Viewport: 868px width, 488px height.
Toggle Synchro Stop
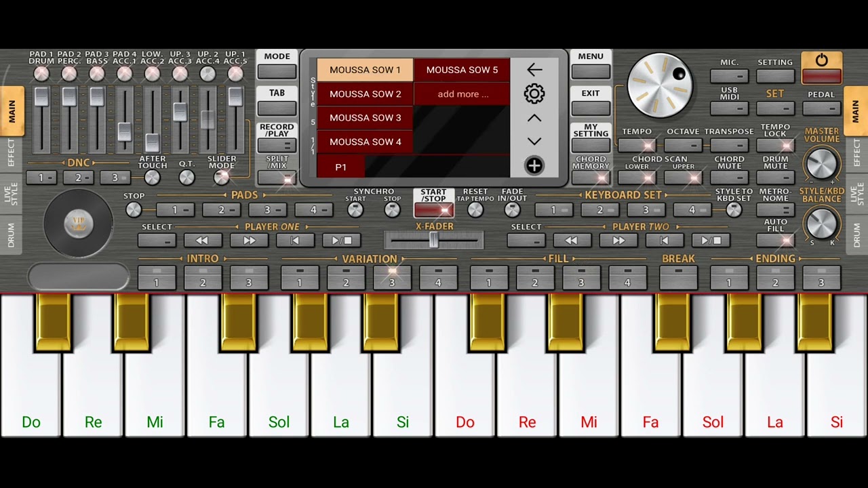coord(393,210)
